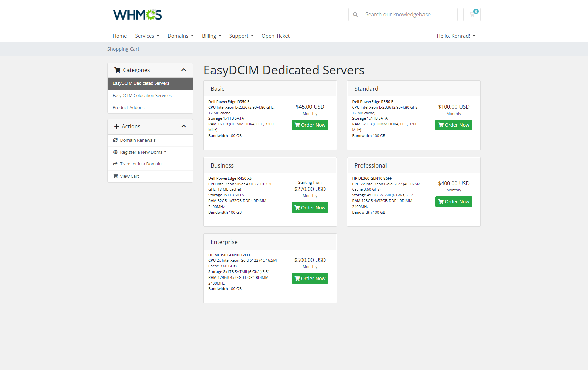Viewport: 588px width, 370px height.
Task: Click Dell PowerEdge R450 XS text
Action: pos(230,178)
